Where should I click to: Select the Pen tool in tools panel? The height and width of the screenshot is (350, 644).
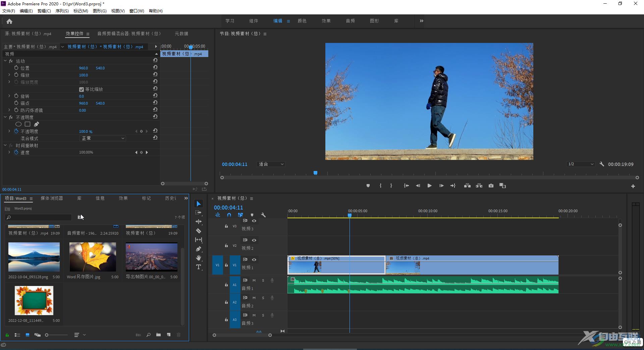coord(199,249)
